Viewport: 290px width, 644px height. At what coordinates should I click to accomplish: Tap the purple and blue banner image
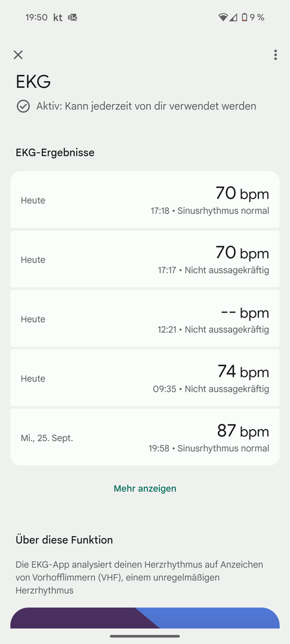(x=145, y=618)
